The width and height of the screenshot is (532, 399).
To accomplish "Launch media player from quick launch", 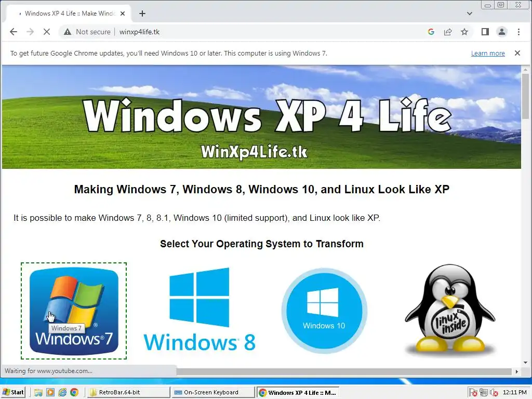I will pos(50,393).
